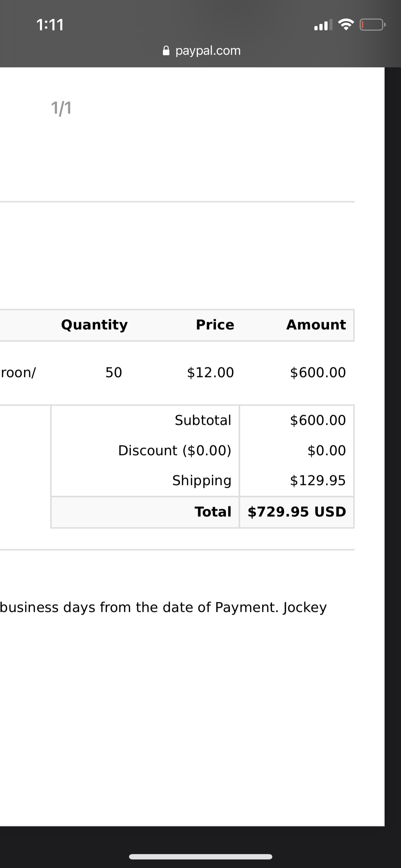The width and height of the screenshot is (401, 868).
Task: Tap the quantity value 50
Action: click(114, 373)
